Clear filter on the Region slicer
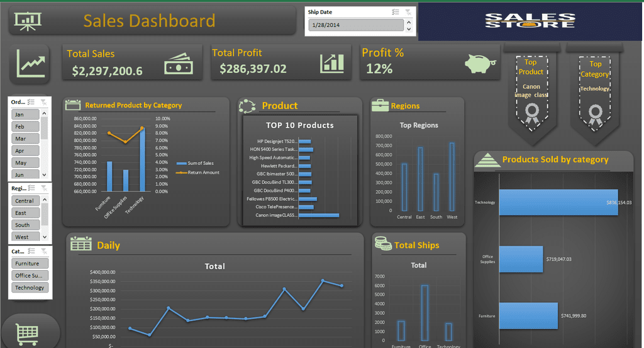 pyautogui.click(x=43, y=188)
